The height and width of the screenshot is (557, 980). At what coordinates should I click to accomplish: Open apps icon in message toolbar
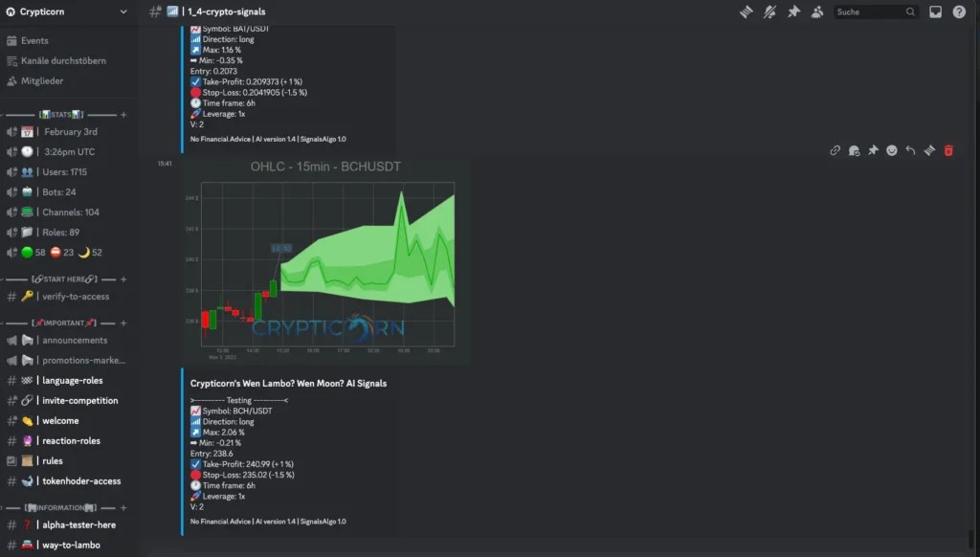[854, 150]
